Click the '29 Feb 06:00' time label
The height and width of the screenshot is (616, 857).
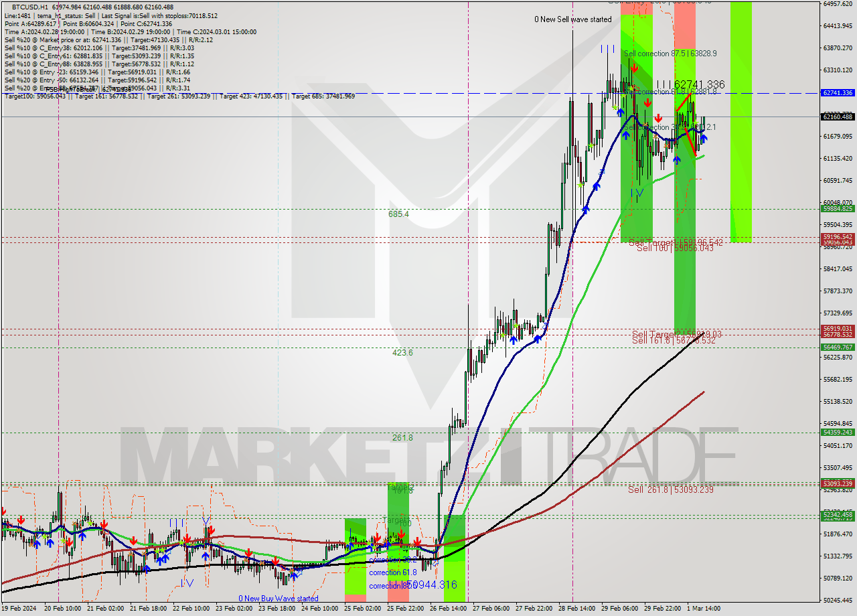pos(620,609)
